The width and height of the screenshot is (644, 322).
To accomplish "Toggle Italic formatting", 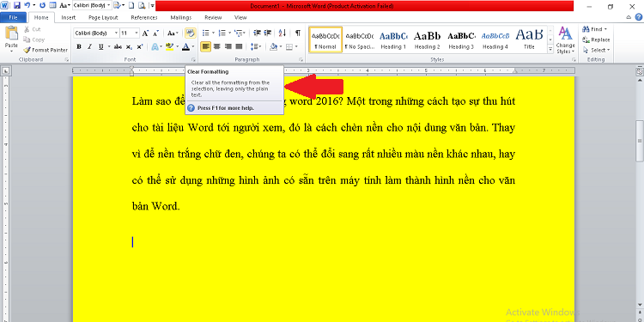I will (x=89, y=47).
